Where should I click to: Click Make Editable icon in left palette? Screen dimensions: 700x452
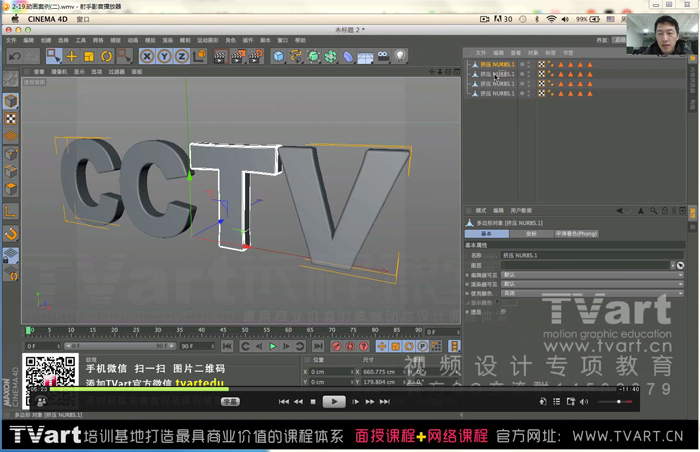click(11, 79)
